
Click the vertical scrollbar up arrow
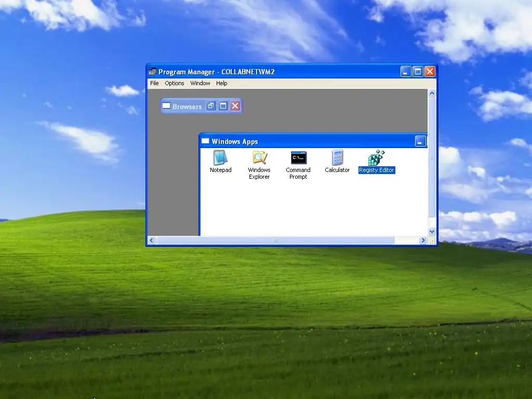click(432, 94)
